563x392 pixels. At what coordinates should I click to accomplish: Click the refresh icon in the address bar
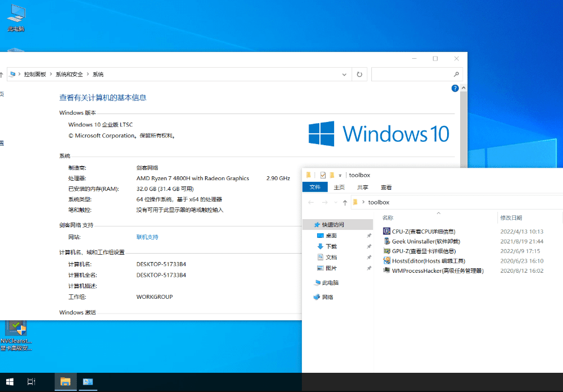[360, 74]
